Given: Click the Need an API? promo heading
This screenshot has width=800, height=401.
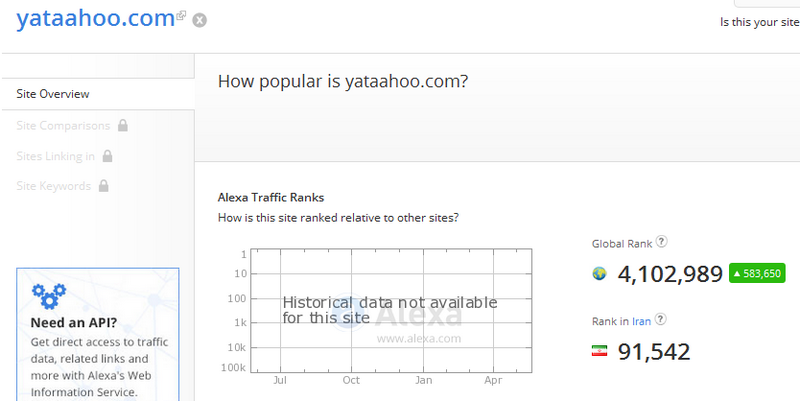Looking at the screenshot, I should [x=74, y=322].
